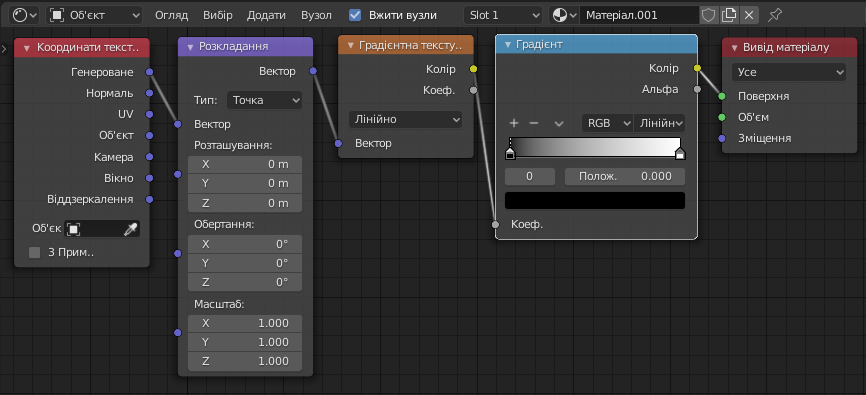
Task: Click the Обертання Y field
Action: click(245, 263)
